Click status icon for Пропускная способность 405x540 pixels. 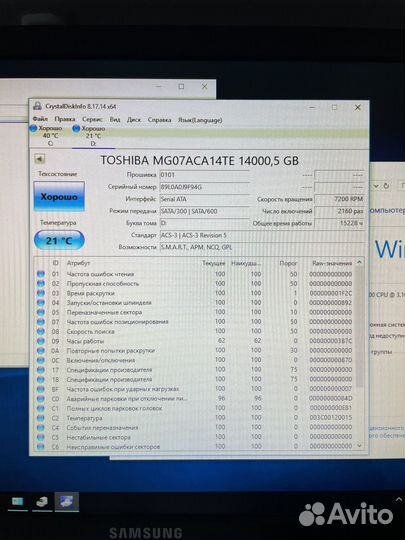[x=41, y=283]
